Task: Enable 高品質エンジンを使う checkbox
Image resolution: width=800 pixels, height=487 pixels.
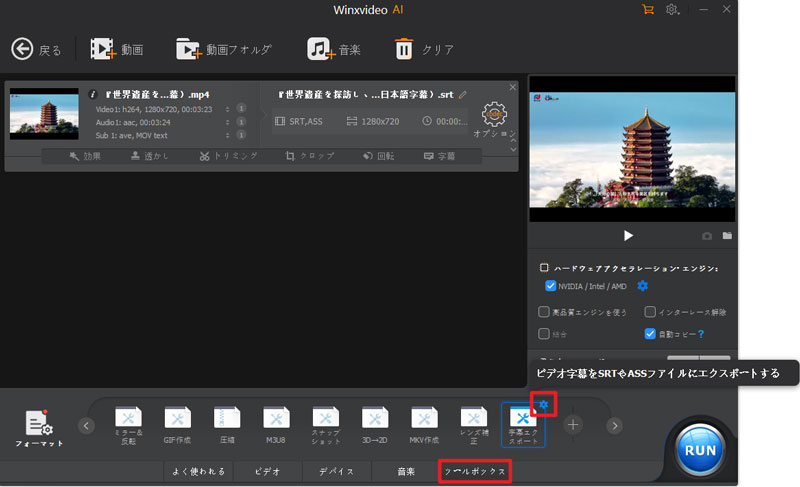Action: click(x=544, y=312)
